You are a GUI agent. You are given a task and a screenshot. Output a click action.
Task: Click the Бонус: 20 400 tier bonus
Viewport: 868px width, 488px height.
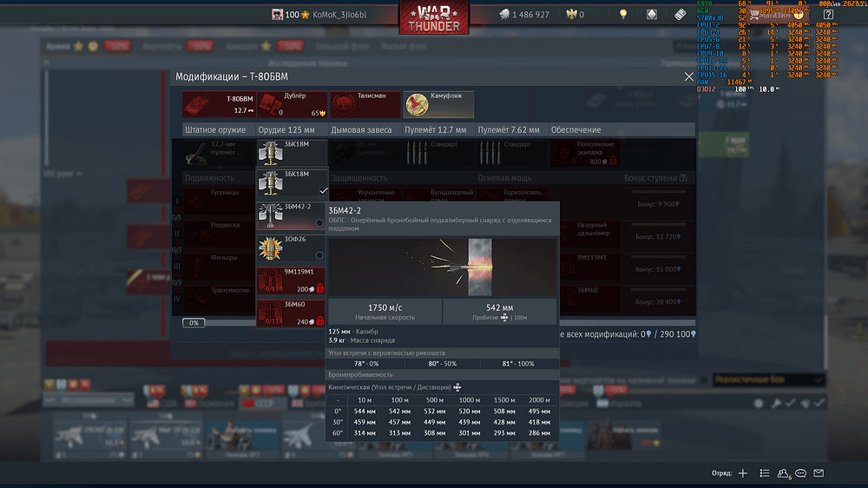(658, 302)
